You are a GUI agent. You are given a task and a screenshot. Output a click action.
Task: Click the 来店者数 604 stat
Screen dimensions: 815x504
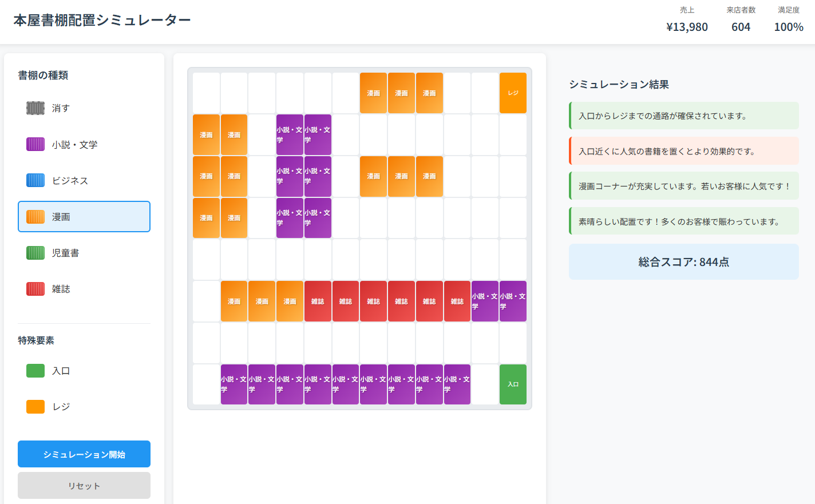coord(741,20)
